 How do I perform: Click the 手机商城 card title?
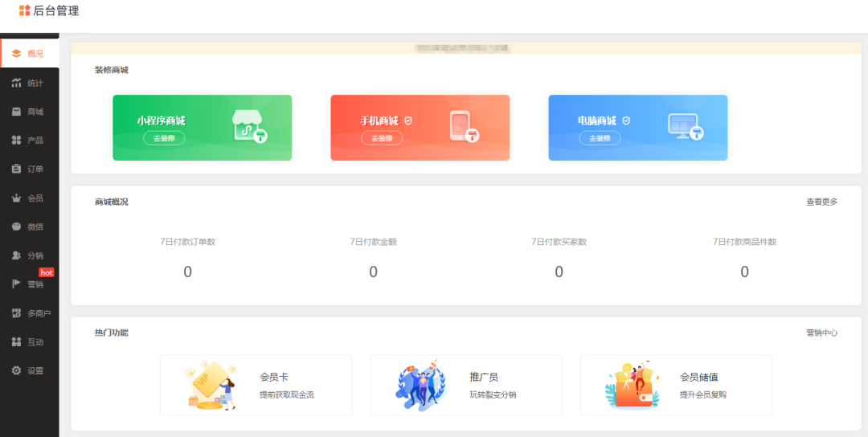379,120
